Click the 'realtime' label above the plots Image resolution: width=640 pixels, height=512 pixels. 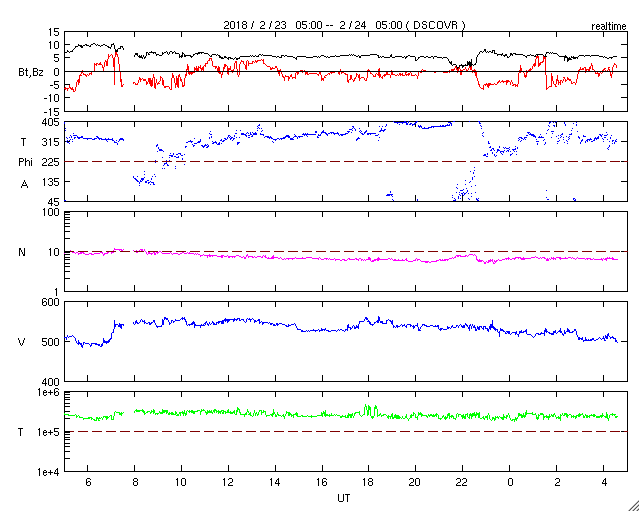tap(609, 27)
